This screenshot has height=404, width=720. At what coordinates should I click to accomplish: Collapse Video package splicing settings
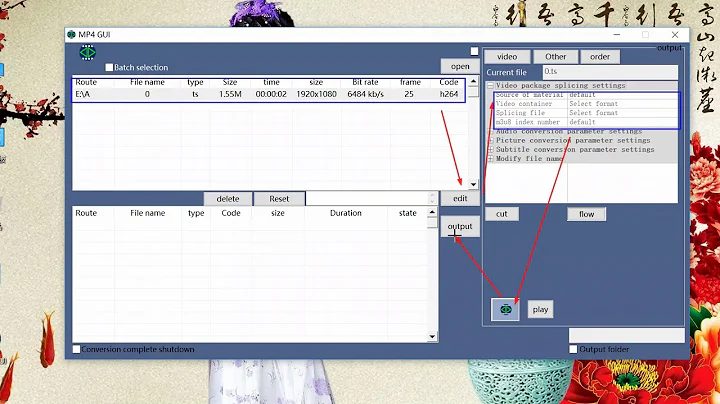[x=490, y=85]
